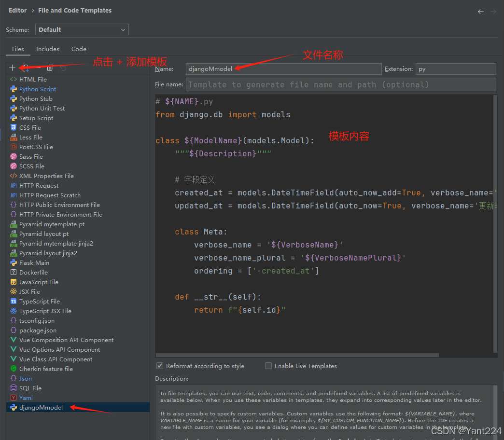
Task: Select the HTTP Request Scratch template
Action: coord(78,195)
